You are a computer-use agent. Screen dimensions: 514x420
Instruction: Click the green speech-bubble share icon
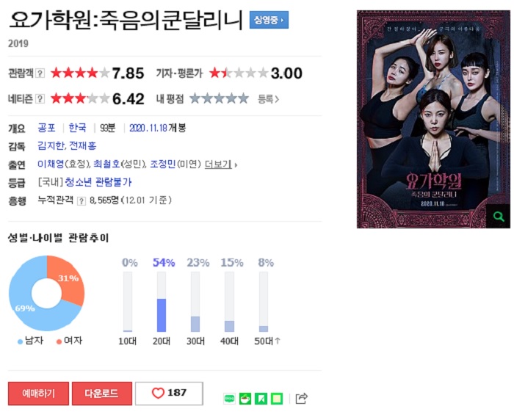coord(229,399)
